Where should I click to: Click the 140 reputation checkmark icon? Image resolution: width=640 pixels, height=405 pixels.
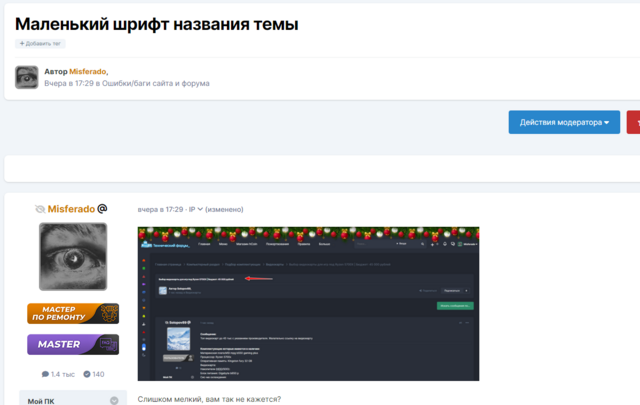(87, 374)
